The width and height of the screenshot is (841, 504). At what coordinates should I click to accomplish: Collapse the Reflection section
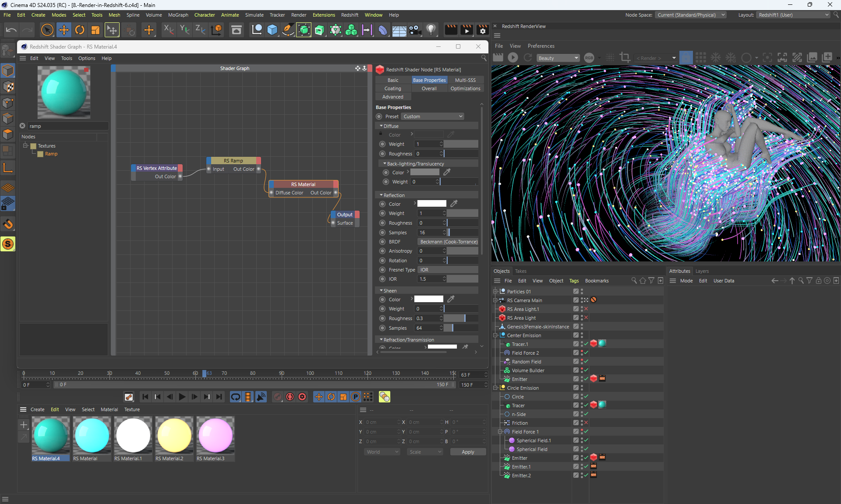pyautogui.click(x=381, y=195)
